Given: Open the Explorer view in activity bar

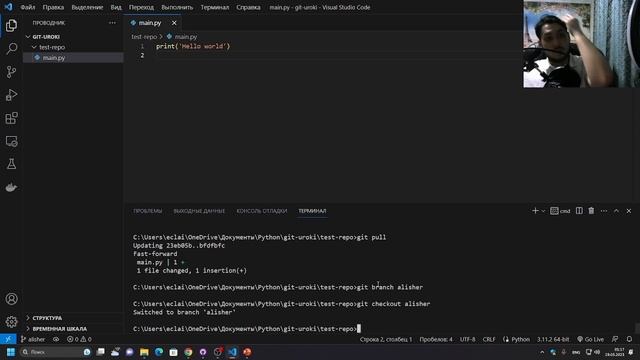Looking at the screenshot, I should point(11,25).
